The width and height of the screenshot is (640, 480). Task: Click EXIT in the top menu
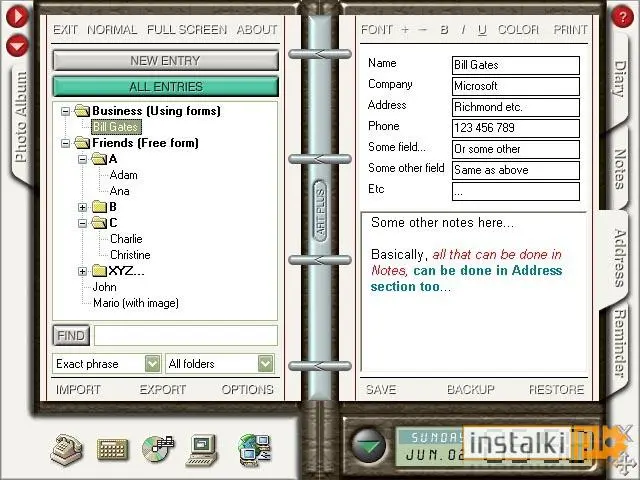[x=65, y=30]
